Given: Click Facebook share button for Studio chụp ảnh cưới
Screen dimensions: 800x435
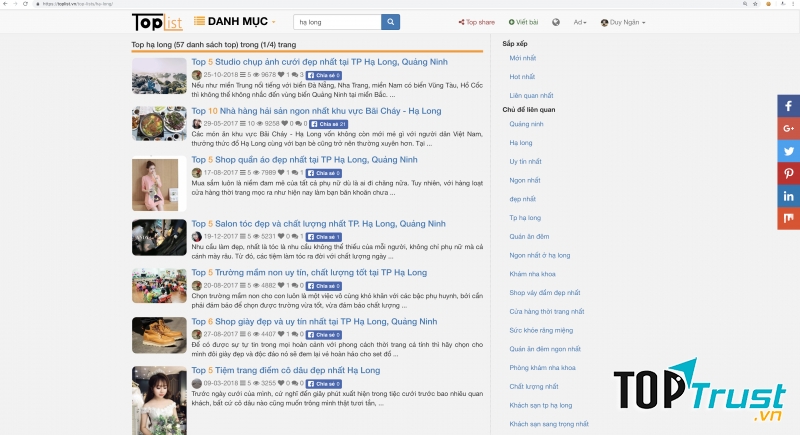Looking at the screenshot, I should click(324, 75).
